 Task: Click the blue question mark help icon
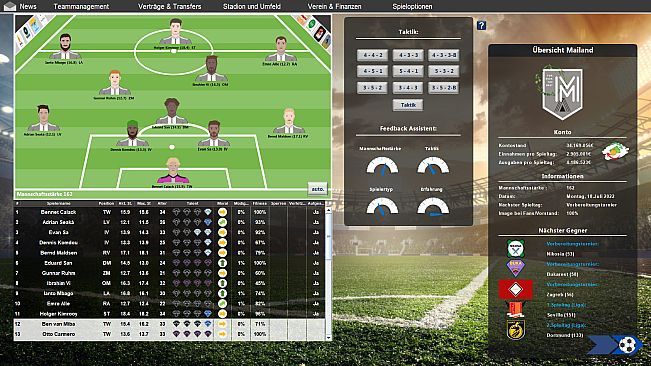pyautogui.click(x=481, y=25)
